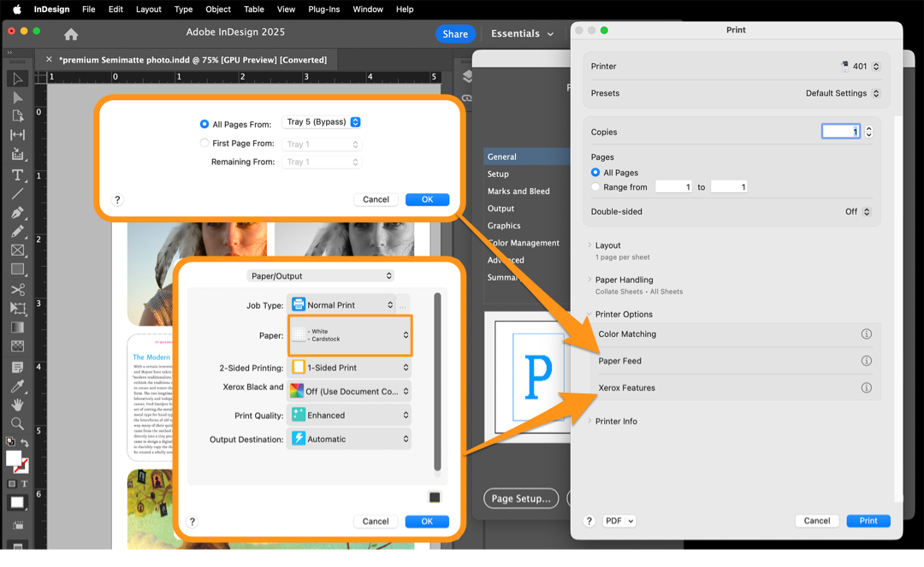Select Range from radio button
Viewport: 924px width, 567px height.
[x=595, y=187]
